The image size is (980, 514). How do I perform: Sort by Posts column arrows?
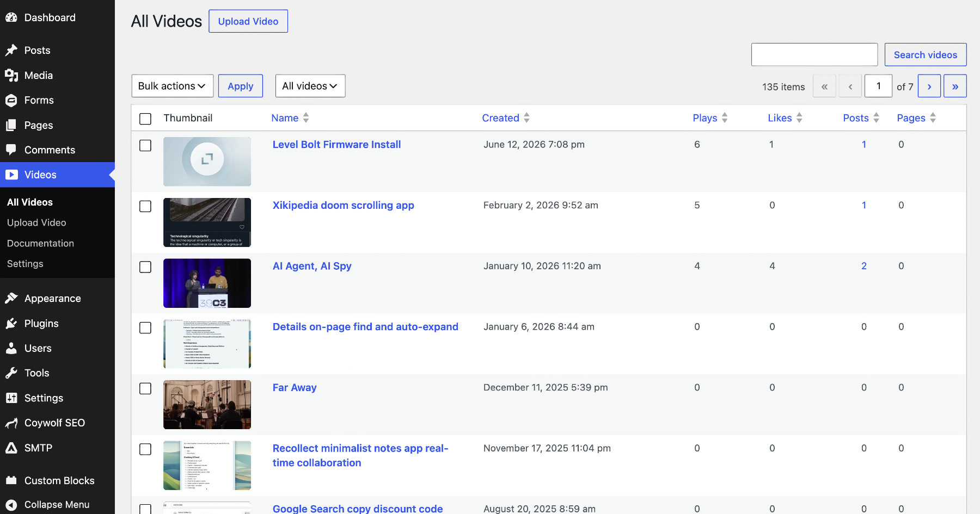876,117
